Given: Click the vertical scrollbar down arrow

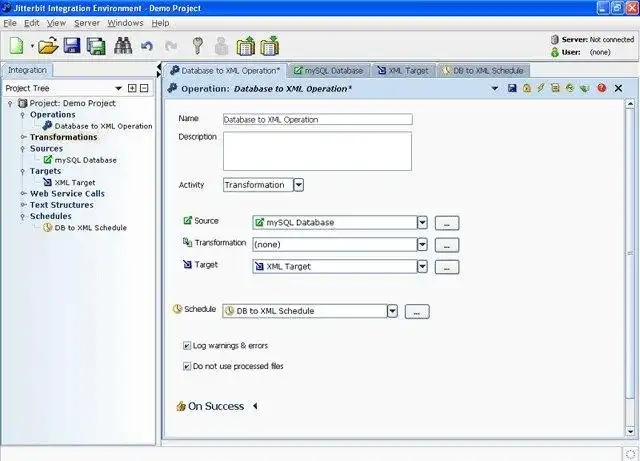Looking at the screenshot, I should point(630,431).
